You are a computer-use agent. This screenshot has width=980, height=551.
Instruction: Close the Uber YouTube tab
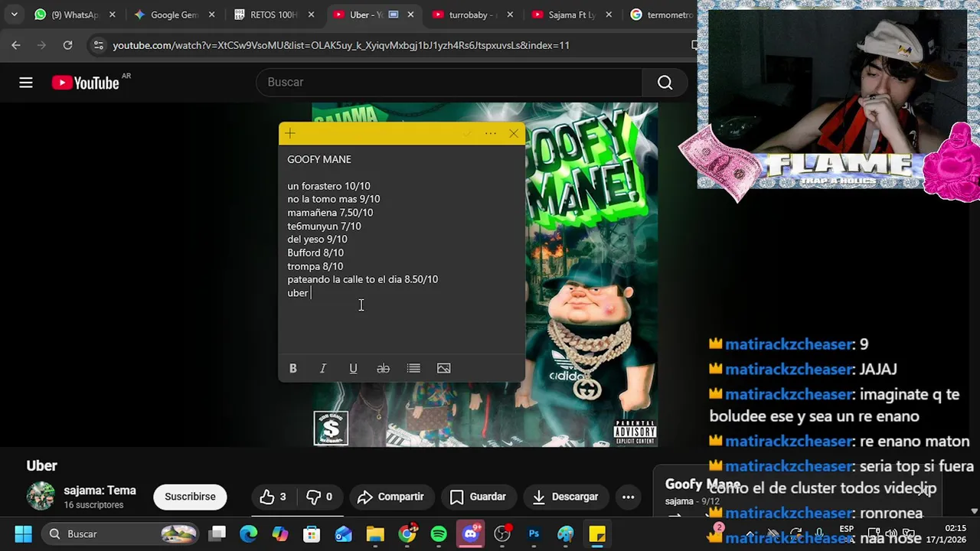click(411, 15)
